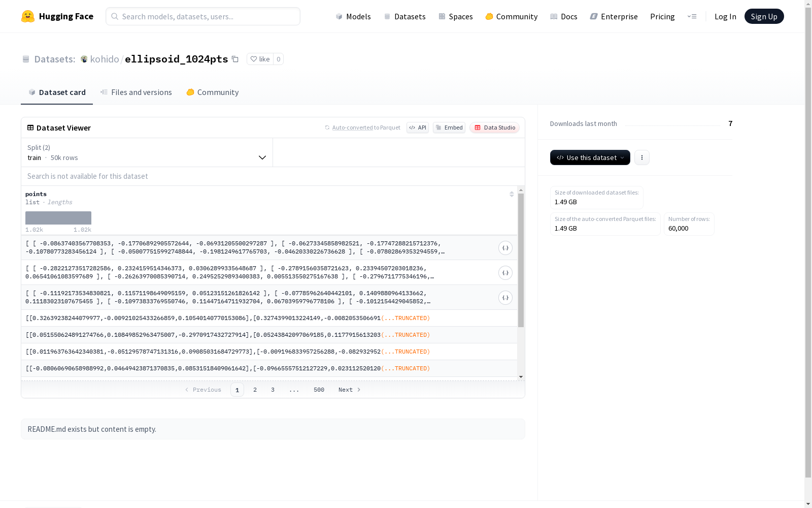Click the ellipsoid_1024pts dataset title
The height and width of the screenshot is (508, 812).
click(177, 59)
